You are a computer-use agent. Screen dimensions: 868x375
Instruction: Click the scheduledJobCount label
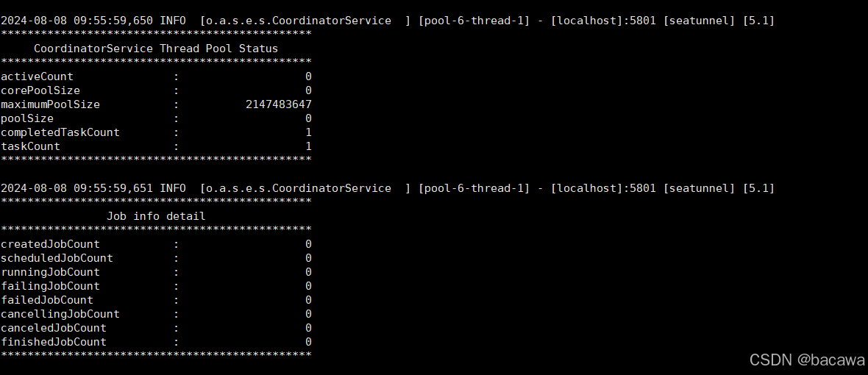57,258
